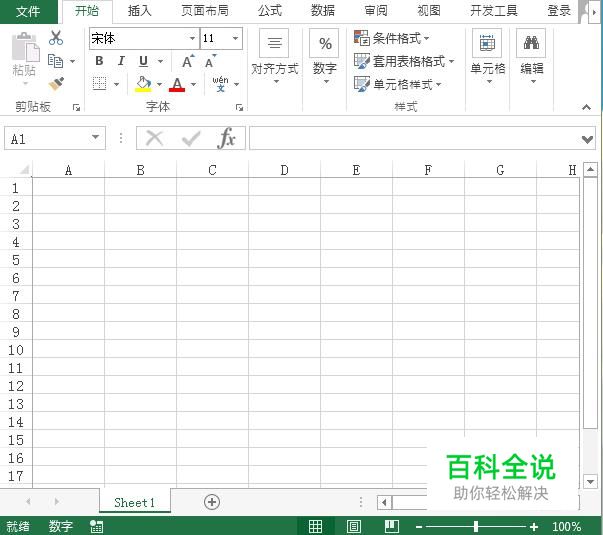This screenshot has height=535, width=603.
Task: Click horizontal scrollbar left arrow
Action: [x=384, y=502]
